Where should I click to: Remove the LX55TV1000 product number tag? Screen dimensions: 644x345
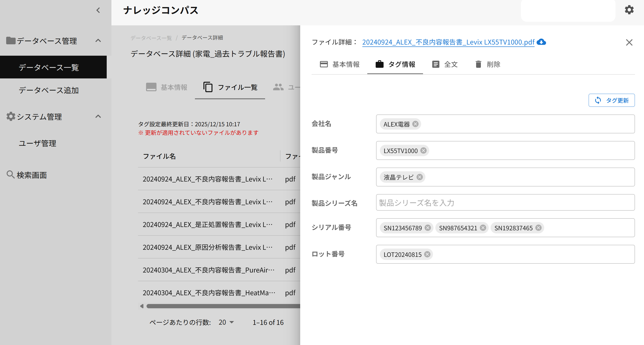pyautogui.click(x=423, y=150)
